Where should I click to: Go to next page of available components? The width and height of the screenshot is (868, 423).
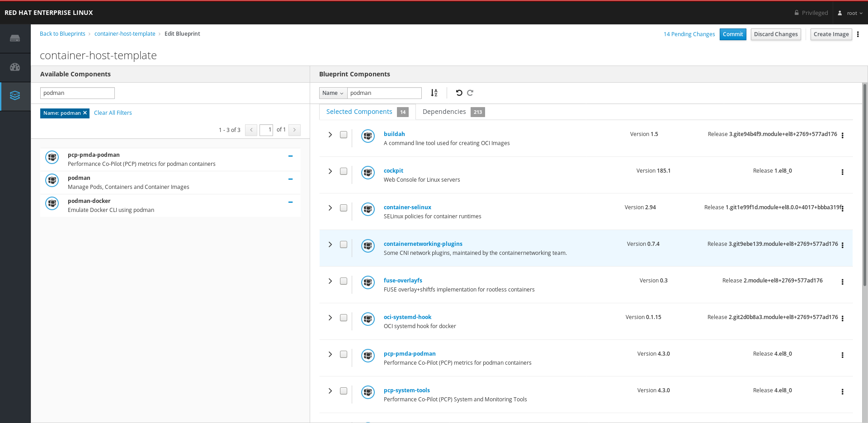(294, 130)
